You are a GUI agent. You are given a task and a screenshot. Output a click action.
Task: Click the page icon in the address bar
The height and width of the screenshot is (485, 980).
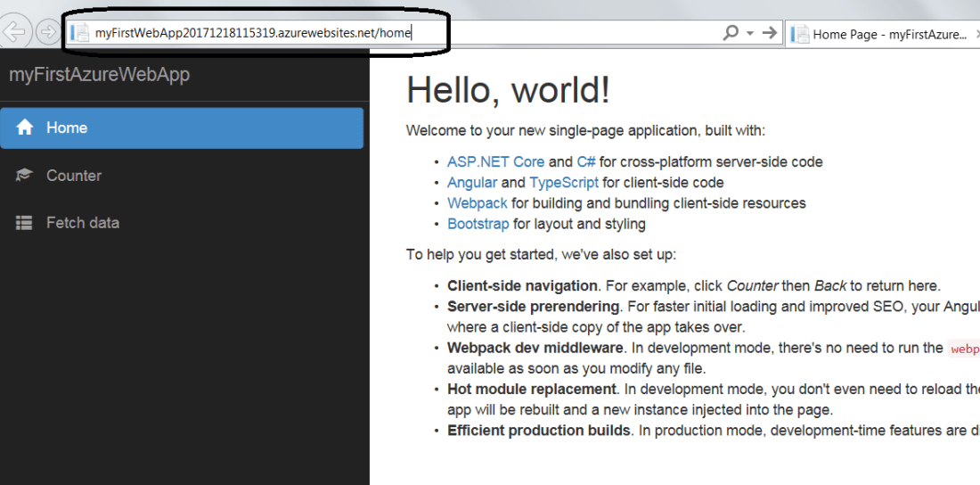[x=81, y=33]
